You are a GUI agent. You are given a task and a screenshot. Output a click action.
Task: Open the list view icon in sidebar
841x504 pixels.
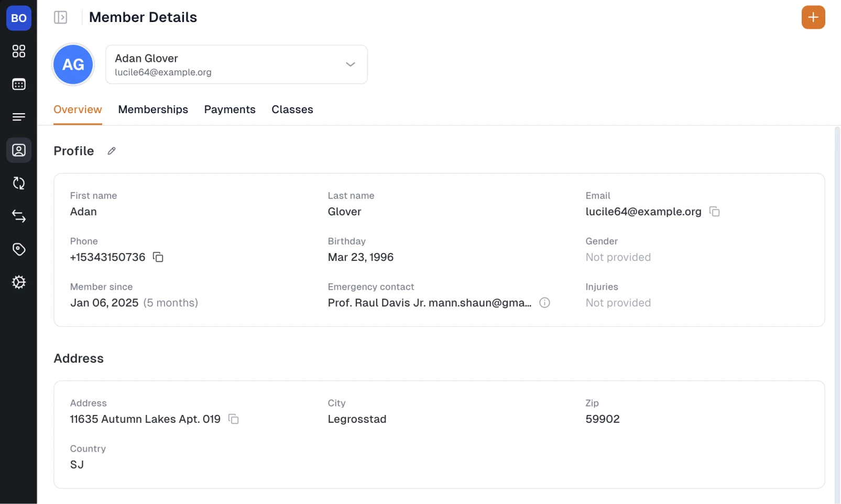19,117
